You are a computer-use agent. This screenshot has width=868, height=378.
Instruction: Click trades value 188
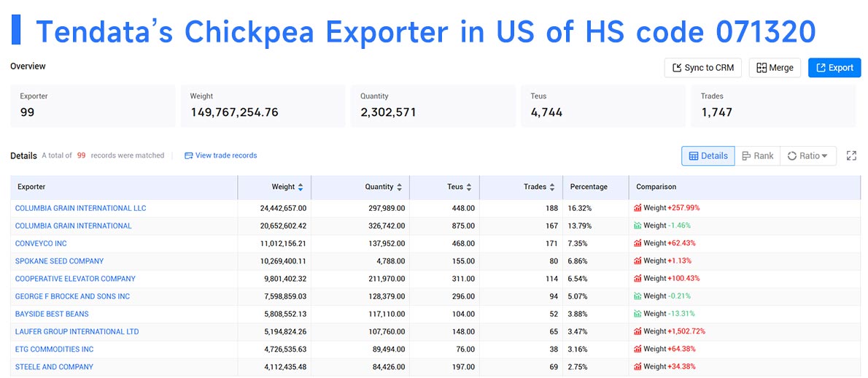coord(551,208)
